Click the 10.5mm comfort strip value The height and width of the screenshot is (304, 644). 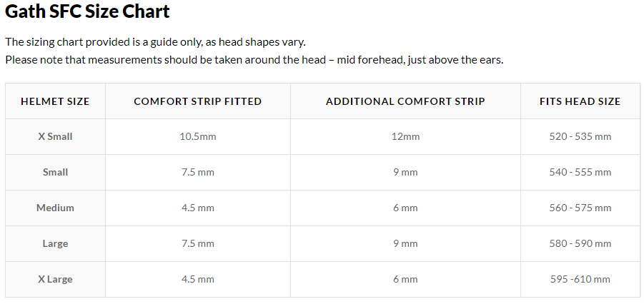(197, 136)
